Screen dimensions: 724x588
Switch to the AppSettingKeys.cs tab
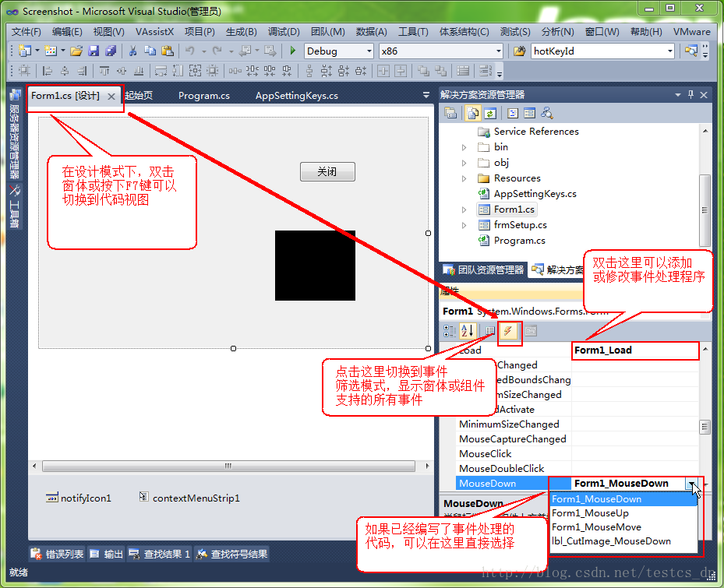click(297, 96)
